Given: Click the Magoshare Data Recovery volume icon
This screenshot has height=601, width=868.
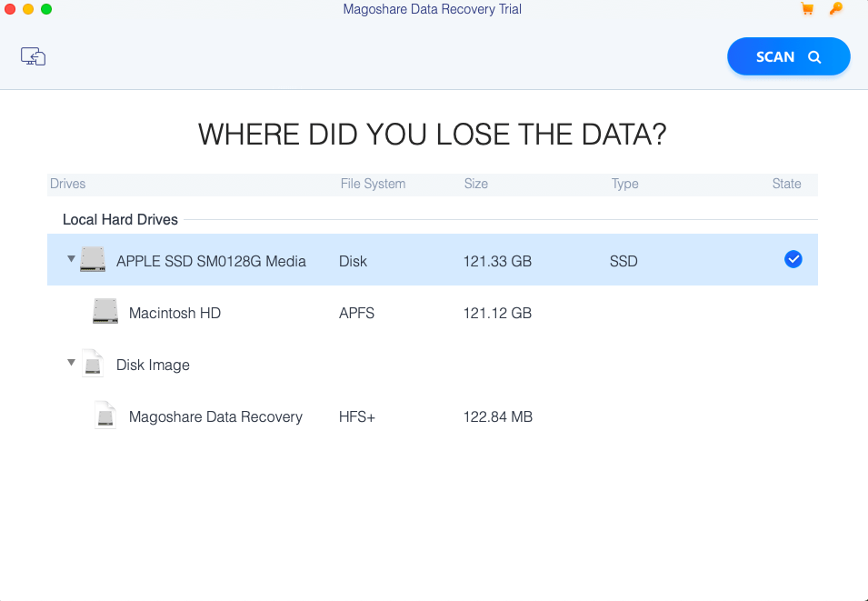Looking at the screenshot, I should coord(105,416).
